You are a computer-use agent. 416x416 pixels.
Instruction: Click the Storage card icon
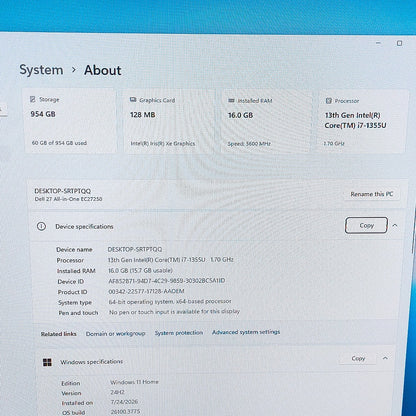33,99
